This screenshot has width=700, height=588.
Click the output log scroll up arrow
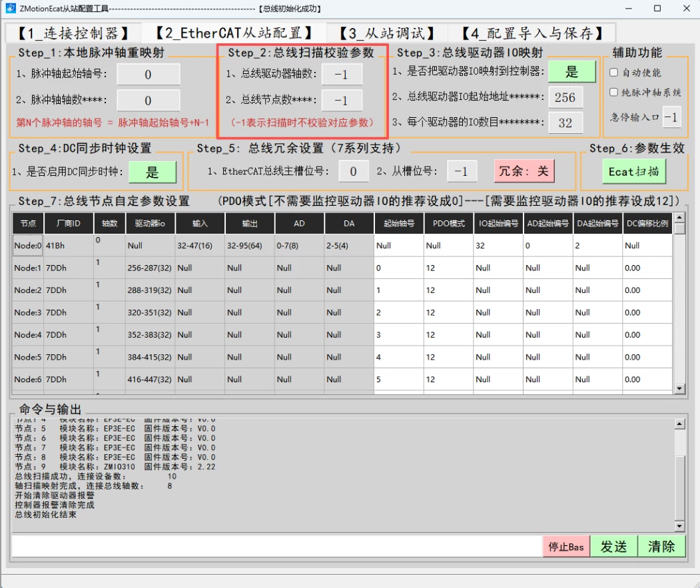679,424
